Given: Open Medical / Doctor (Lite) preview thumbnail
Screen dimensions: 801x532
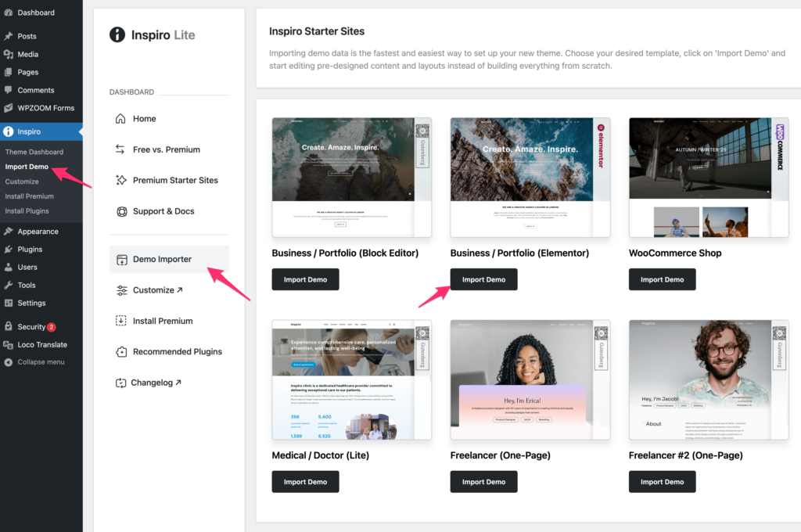Looking at the screenshot, I should (x=351, y=379).
